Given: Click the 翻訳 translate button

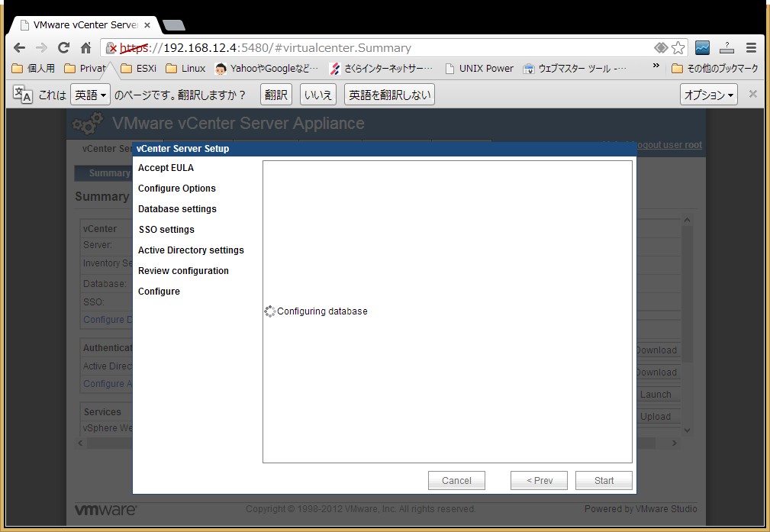Looking at the screenshot, I should [x=276, y=95].
